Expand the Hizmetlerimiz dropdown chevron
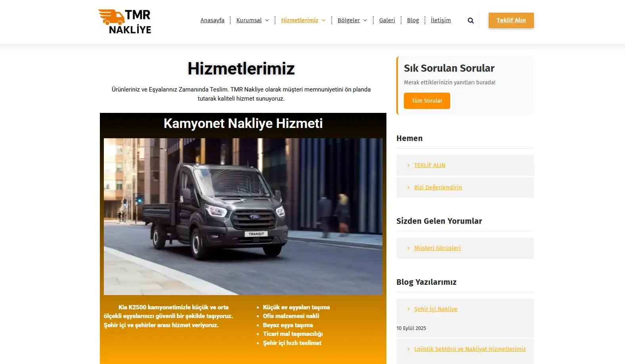Screen dimensions: 625x364 pos(323,21)
